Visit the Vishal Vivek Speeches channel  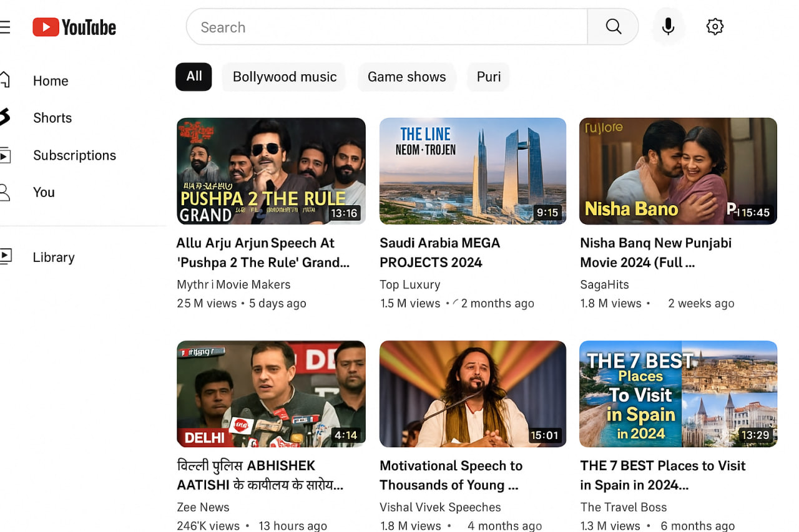[440, 507]
